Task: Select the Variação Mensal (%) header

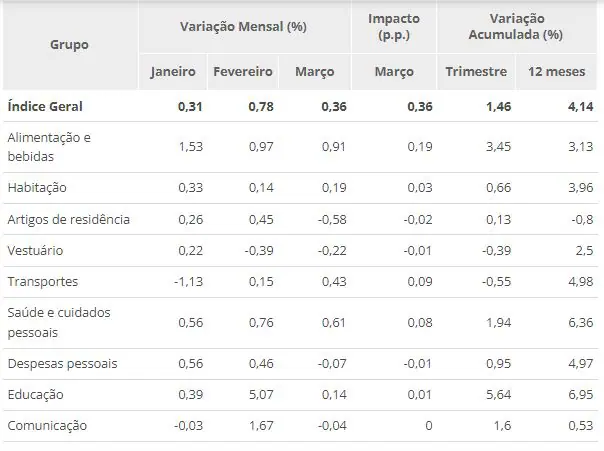Action: (x=243, y=27)
